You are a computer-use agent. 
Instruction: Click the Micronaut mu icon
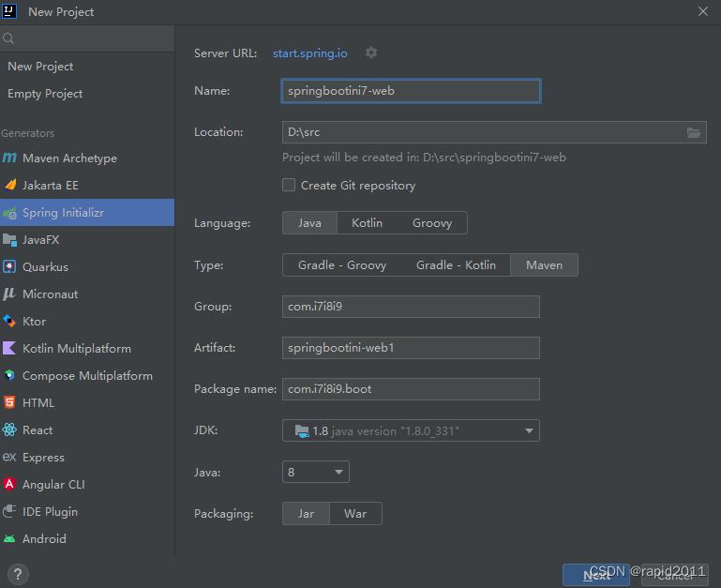(x=9, y=294)
